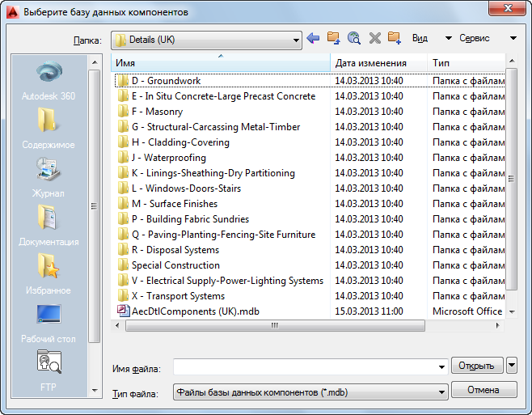The height and width of the screenshot is (415, 532).
Task: Click the AutoCAD logo in title bar
Action: point(13,12)
